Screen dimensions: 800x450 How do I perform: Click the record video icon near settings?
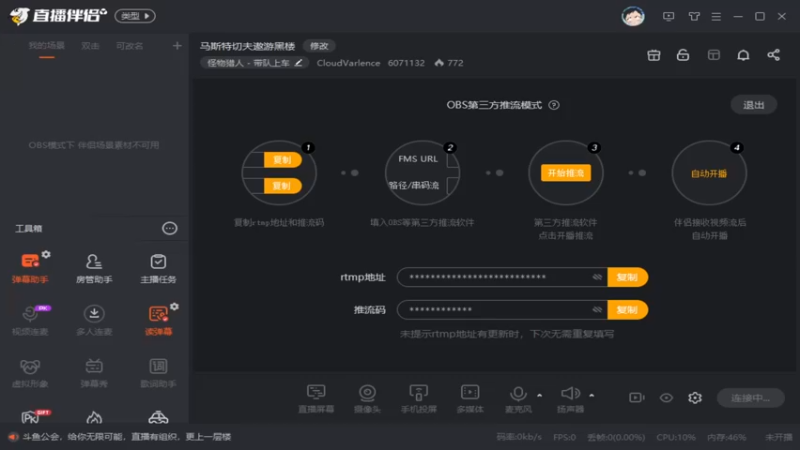636,397
